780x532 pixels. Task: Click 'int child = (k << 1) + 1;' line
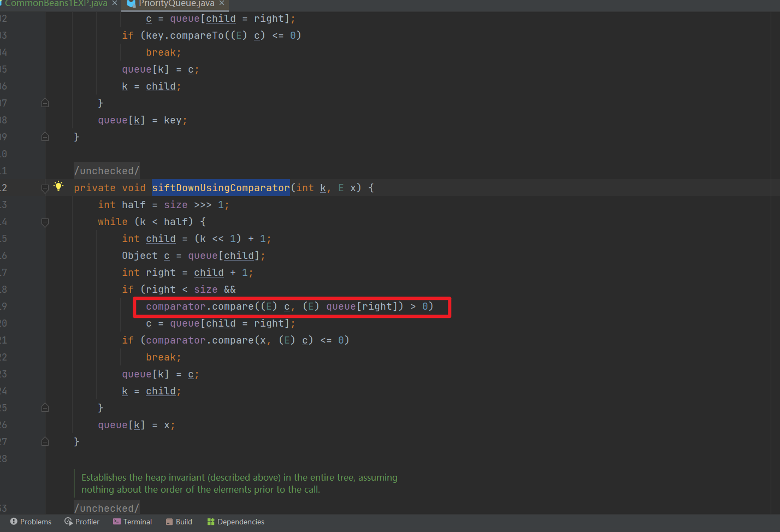[197, 239]
